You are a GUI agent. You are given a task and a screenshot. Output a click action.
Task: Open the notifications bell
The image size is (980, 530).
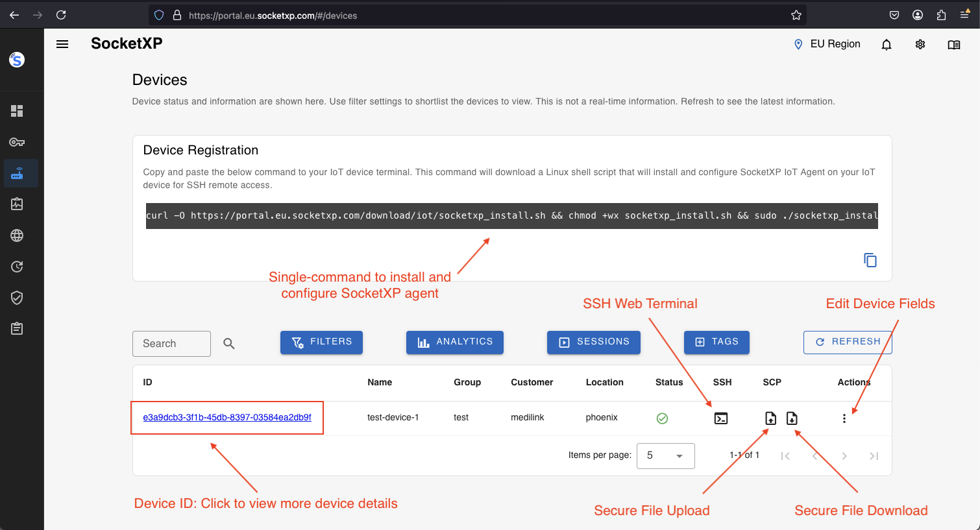(887, 45)
